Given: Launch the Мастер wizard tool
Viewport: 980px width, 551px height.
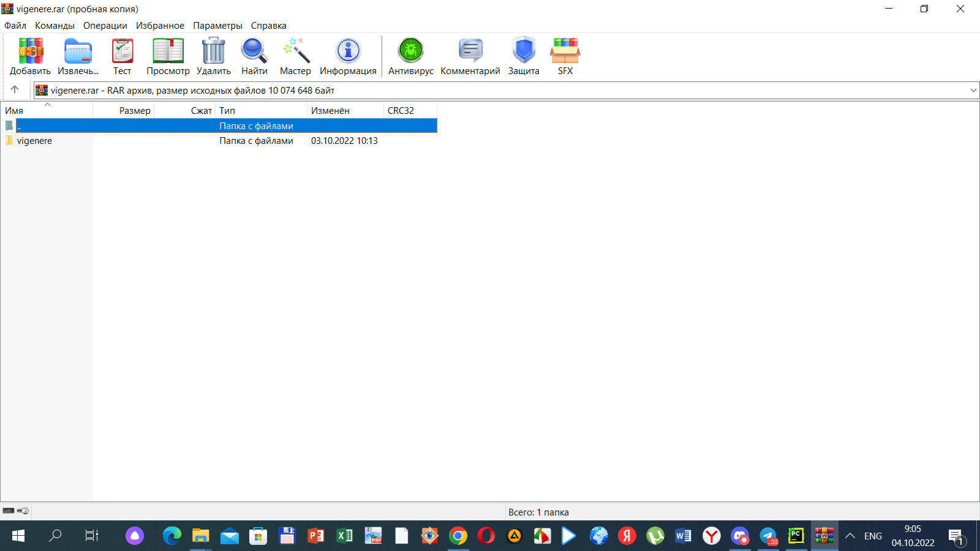Looking at the screenshot, I should pyautogui.click(x=295, y=51).
